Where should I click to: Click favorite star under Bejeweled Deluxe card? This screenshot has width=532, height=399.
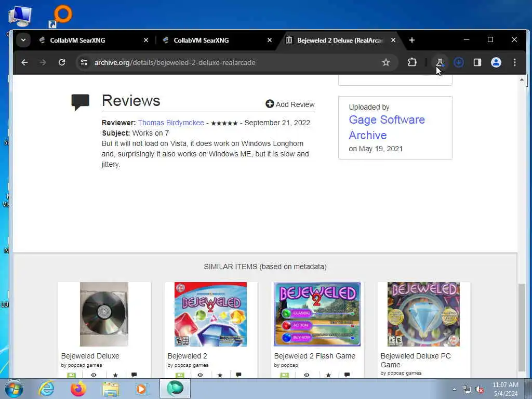point(115,375)
